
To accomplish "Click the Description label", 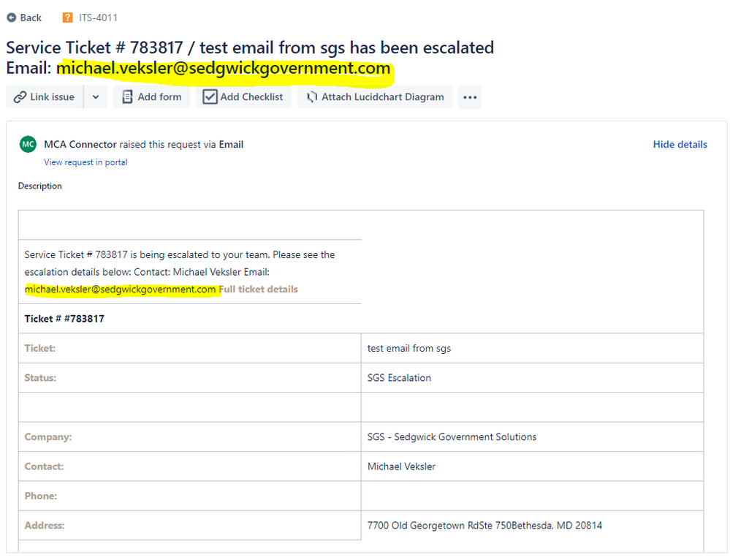I will (x=40, y=186).
